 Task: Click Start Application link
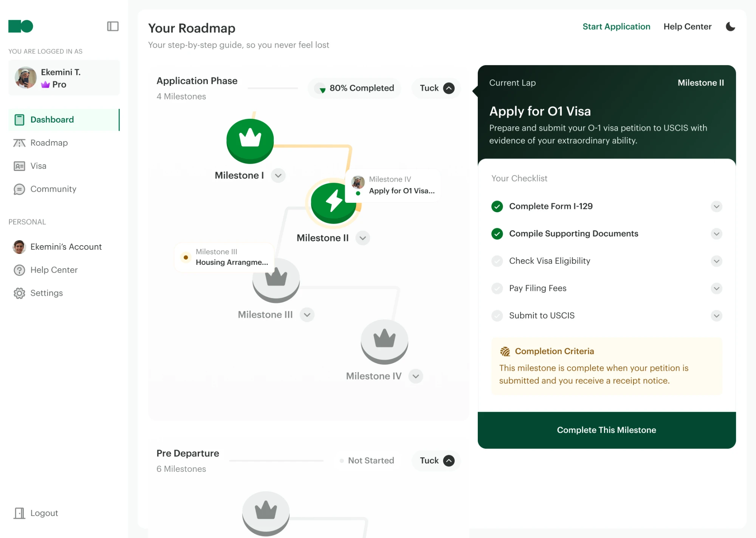tap(616, 26)
